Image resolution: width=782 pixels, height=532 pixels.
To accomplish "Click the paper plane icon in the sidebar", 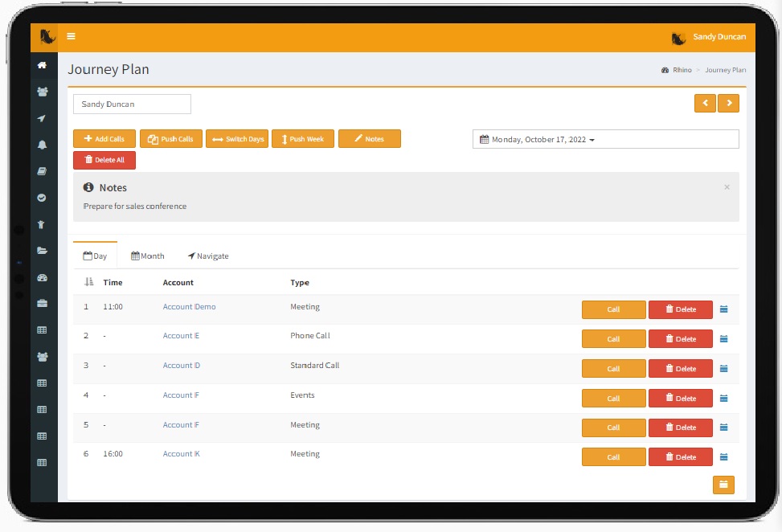I will (x=43, y=118).
